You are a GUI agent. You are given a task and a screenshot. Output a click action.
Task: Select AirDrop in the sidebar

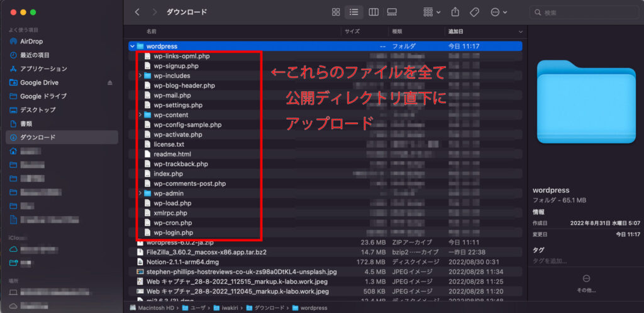[x=31, y=41]
